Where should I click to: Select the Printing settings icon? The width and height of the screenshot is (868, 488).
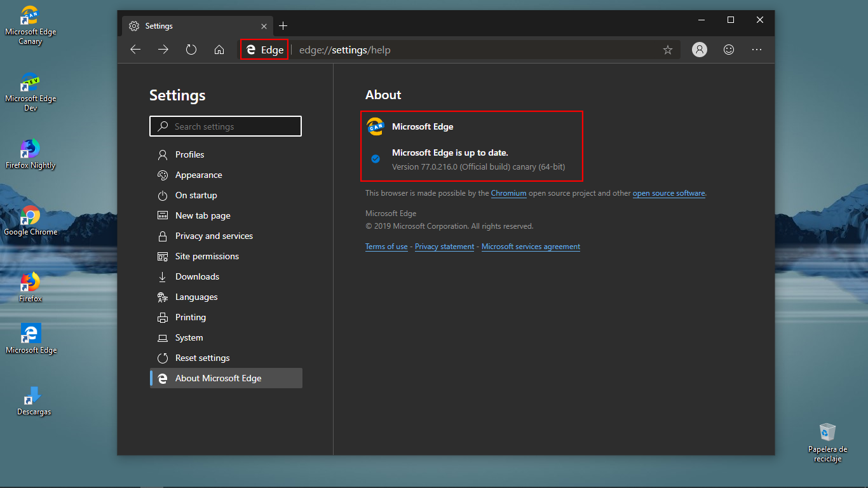click(162, 317)
